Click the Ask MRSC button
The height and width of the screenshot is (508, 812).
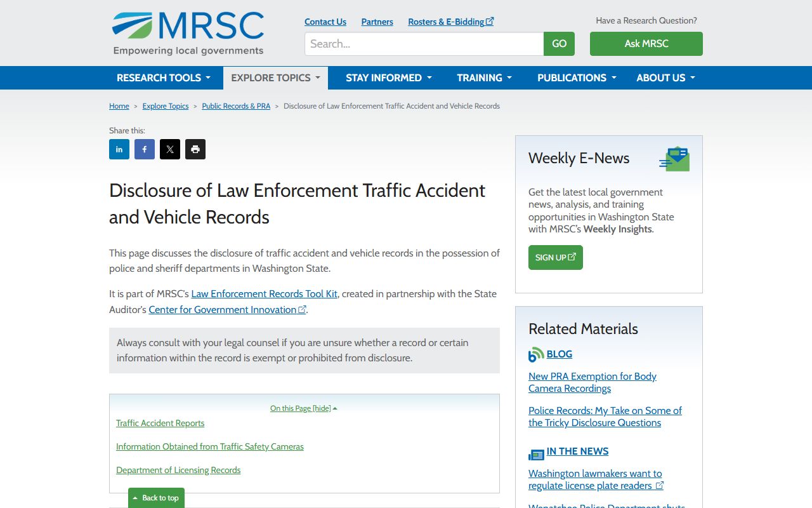[x=646, y=44]
